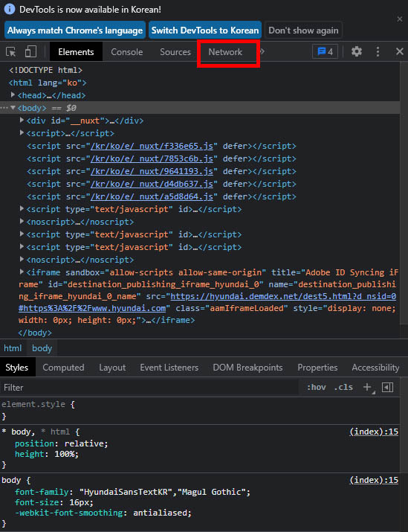Open the three-dot customize menu
Viewport: 408px width, 532px height.
(x=378, y=51)
